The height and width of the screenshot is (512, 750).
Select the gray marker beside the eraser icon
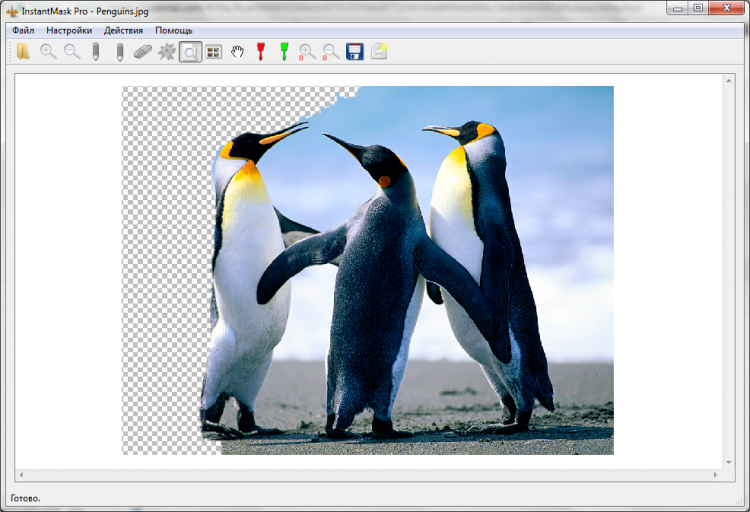120,52
